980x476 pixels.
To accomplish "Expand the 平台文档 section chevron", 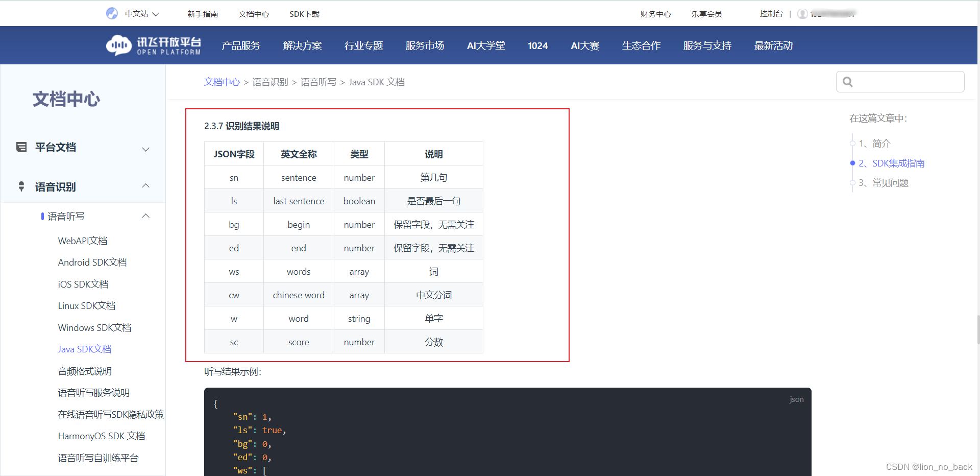I will [x=145, y=149].
